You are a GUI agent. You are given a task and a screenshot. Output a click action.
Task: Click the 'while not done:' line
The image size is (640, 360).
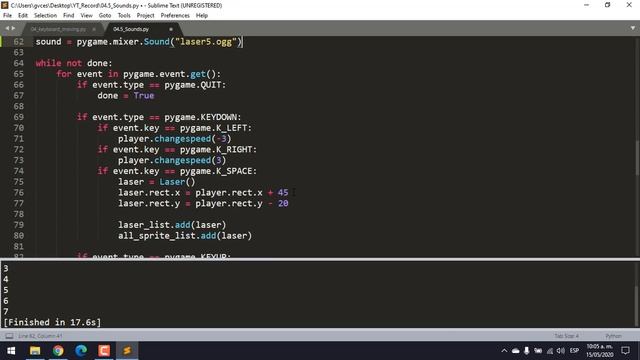73,63
